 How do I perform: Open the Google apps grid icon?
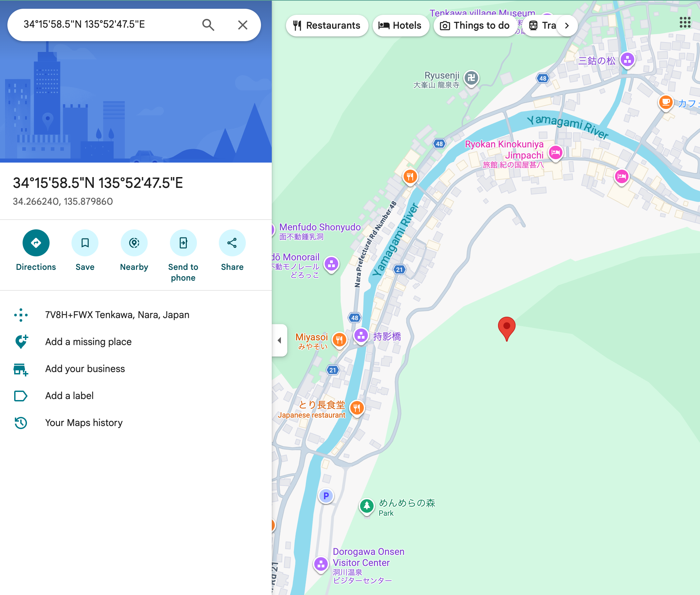(685, 23)
